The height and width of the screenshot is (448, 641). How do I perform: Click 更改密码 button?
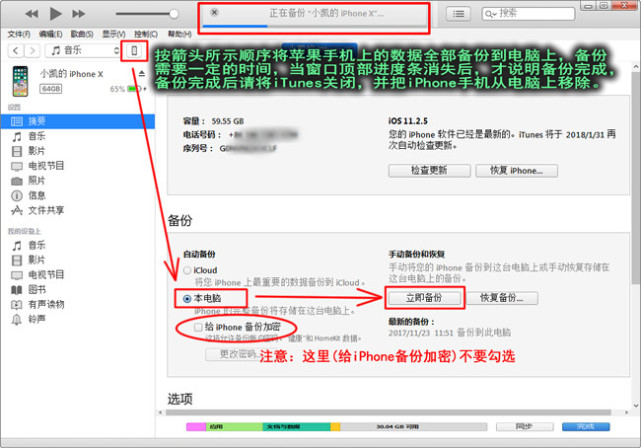click(x=237, y=354)
